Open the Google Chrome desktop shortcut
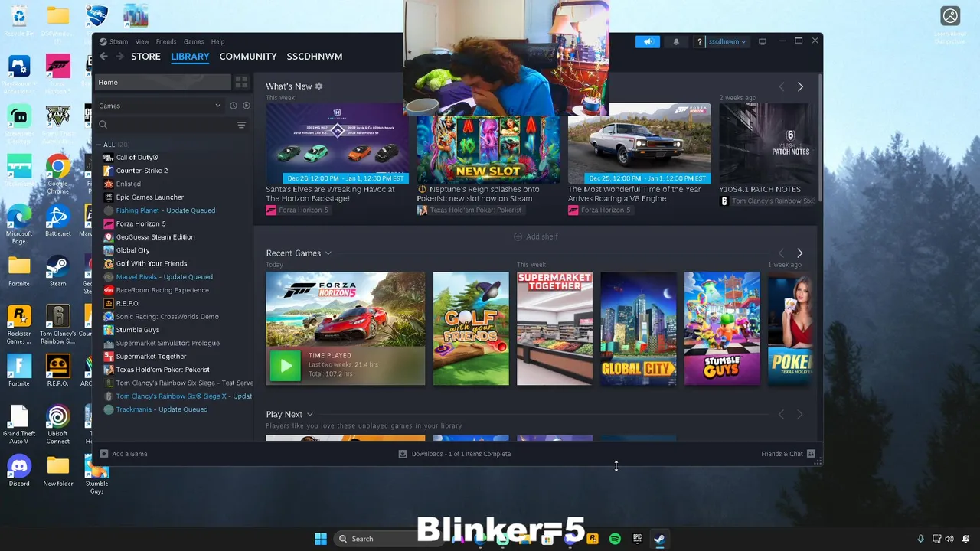The width and height of the screenshot is (980, 551). (57, 174)
